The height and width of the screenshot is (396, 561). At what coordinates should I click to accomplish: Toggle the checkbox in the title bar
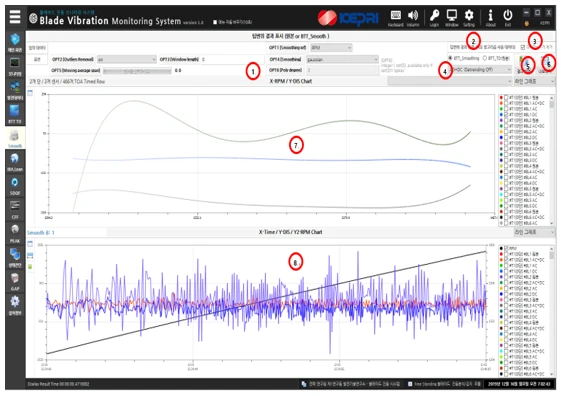(x=215, y=22)
